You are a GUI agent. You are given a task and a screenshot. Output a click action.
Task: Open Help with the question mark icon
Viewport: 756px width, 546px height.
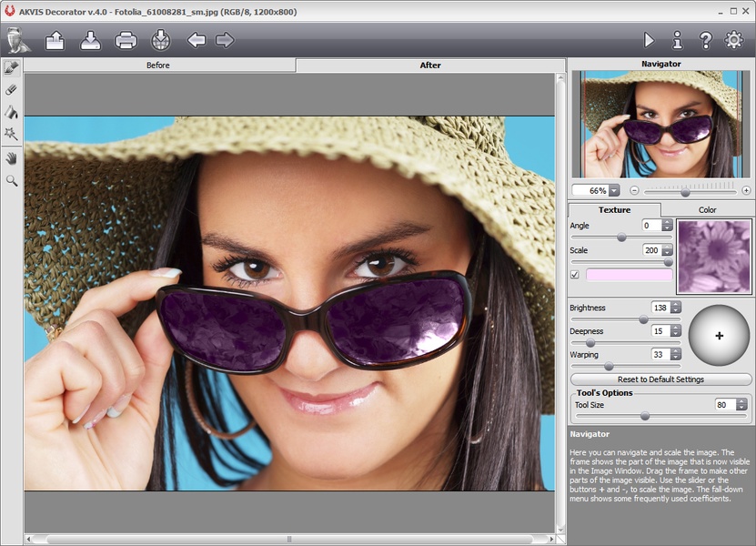point(705,40)
